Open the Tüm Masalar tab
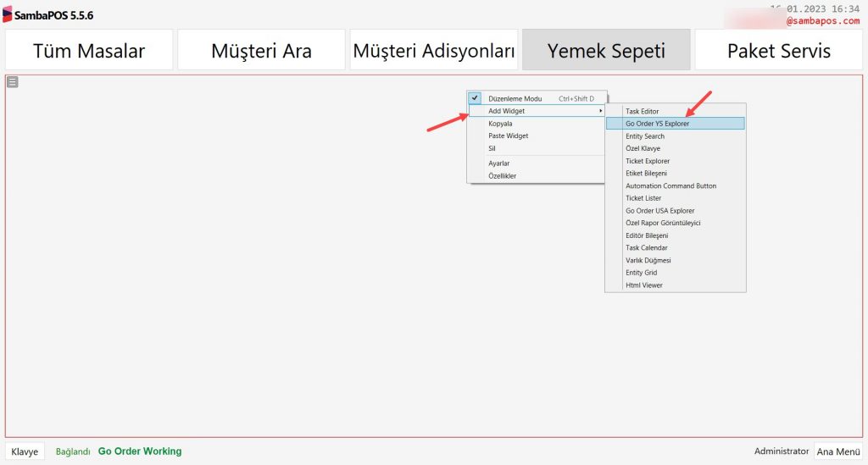The image size is (868, 465). tap(89, 50)
